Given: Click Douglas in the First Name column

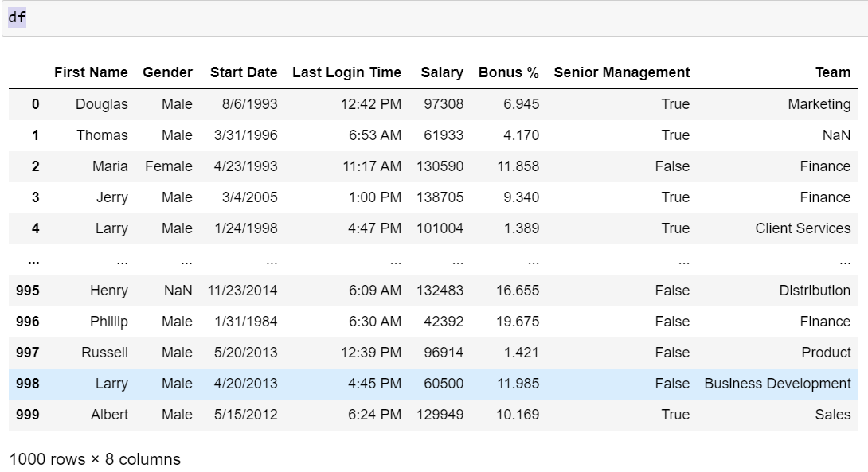Looking at the screenshot, I should tap(100, 104).
